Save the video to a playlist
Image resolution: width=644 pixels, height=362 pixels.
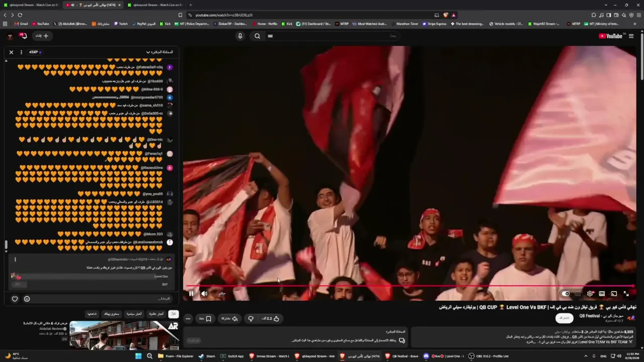pyautogui.click(x=205, y=318)
